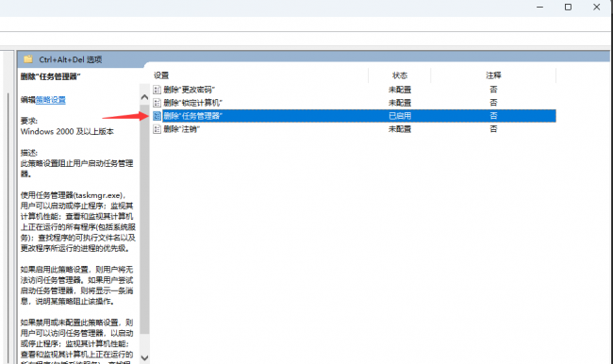The width and height of the screenshot is (613, 364).
Task: Click the 未配置 status of 更改密码 policy
Action: 400,90
